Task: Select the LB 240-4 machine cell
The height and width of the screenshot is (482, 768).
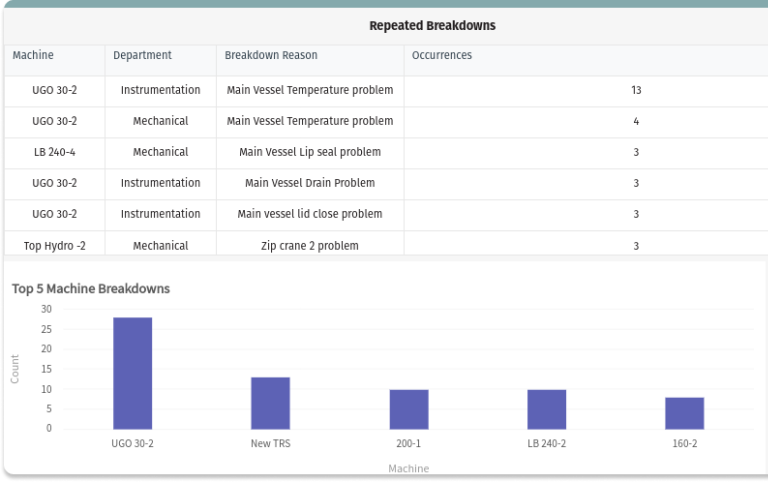Action: pos(54,153)
